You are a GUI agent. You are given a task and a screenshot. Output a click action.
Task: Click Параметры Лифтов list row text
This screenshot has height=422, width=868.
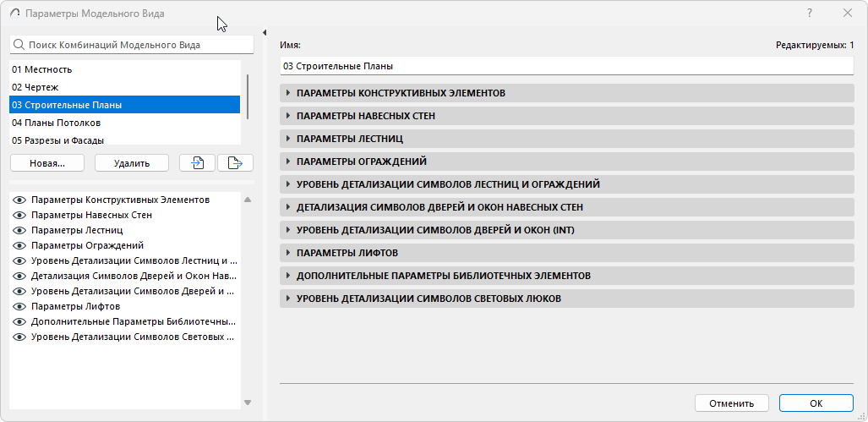pyautogui.click(x=76, y=306)
